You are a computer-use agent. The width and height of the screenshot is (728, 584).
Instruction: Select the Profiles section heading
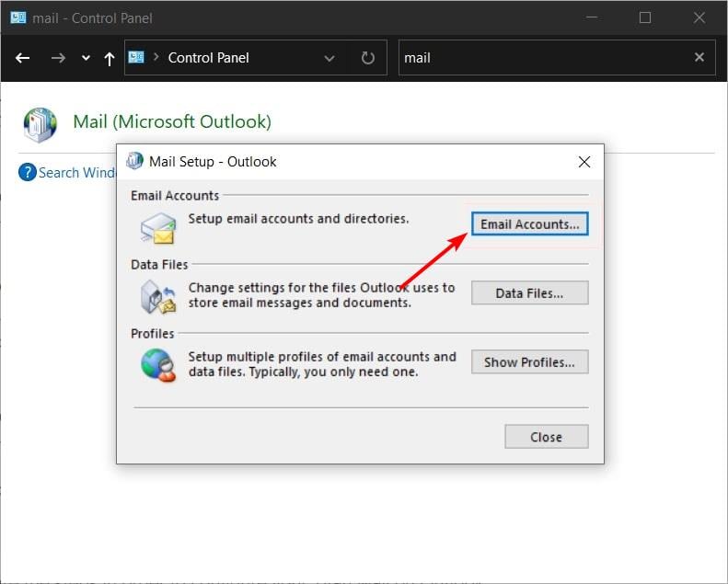click(152, 334)
